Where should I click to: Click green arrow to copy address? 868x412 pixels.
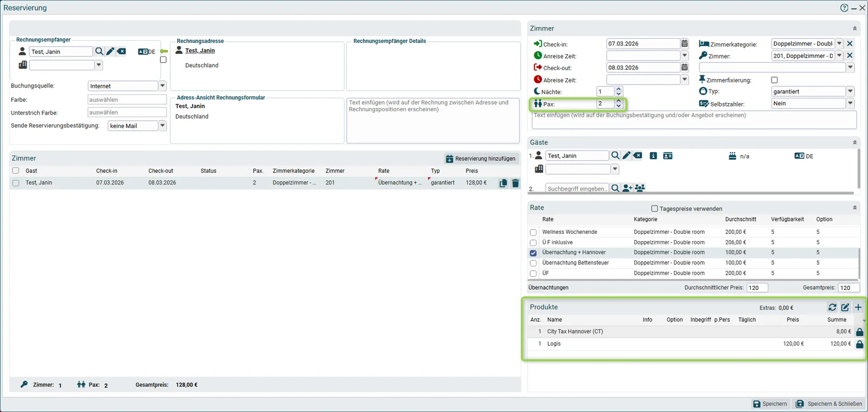163,52
